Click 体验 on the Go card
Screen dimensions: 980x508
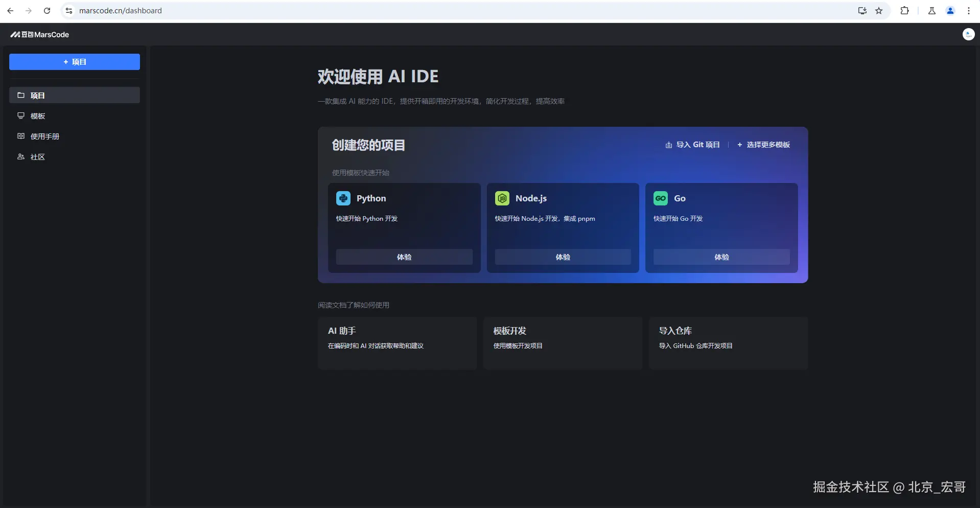click(721, 257)
